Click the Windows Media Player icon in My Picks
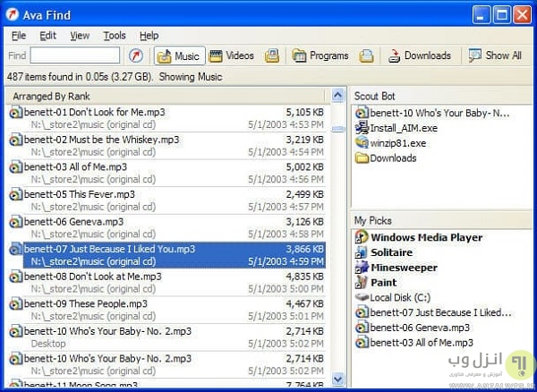Screen dimensions: 537x392 [362, 238]
